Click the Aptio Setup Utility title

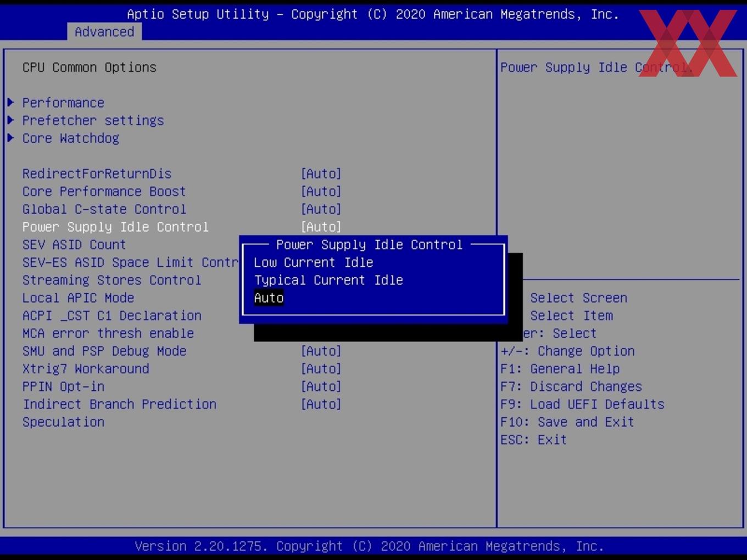point(373,14)
